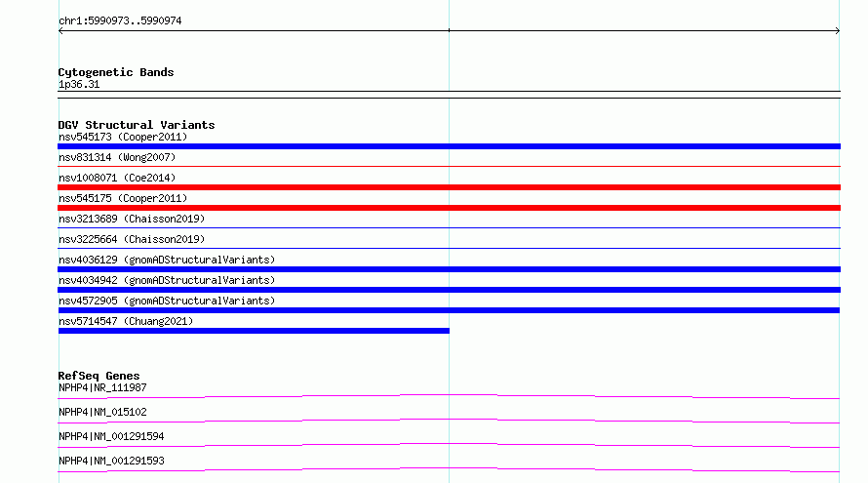
Task: Open nsv5714547 (Chuang2021) variant label
Action: pyautogui.click(x=126, y=321)
